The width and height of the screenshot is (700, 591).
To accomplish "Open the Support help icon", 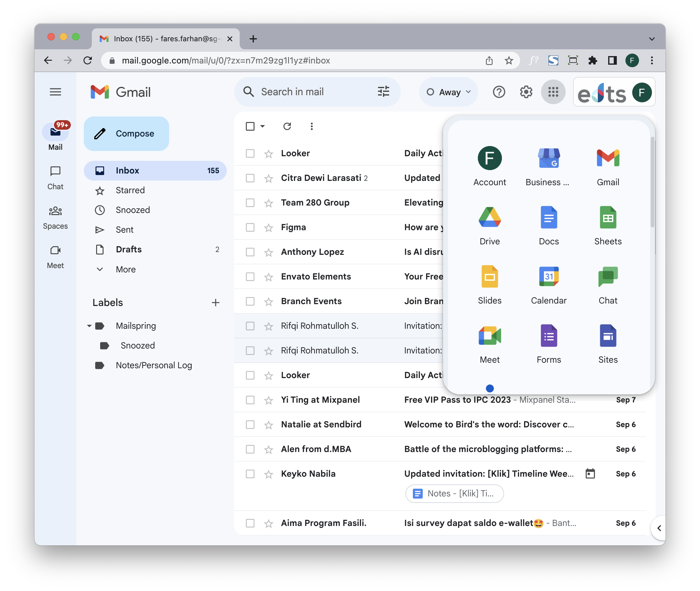I will click(x=499, y=92).
